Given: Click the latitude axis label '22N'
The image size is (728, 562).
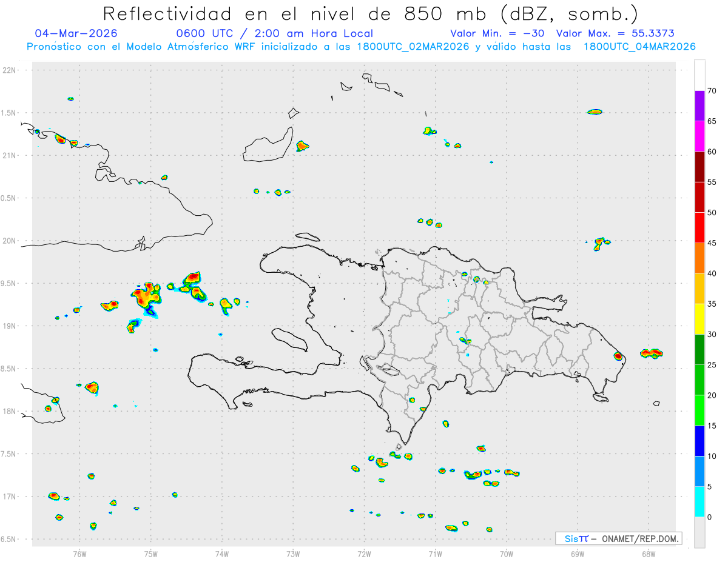Looking at the screenshot, I should click(x=10, y=70).
